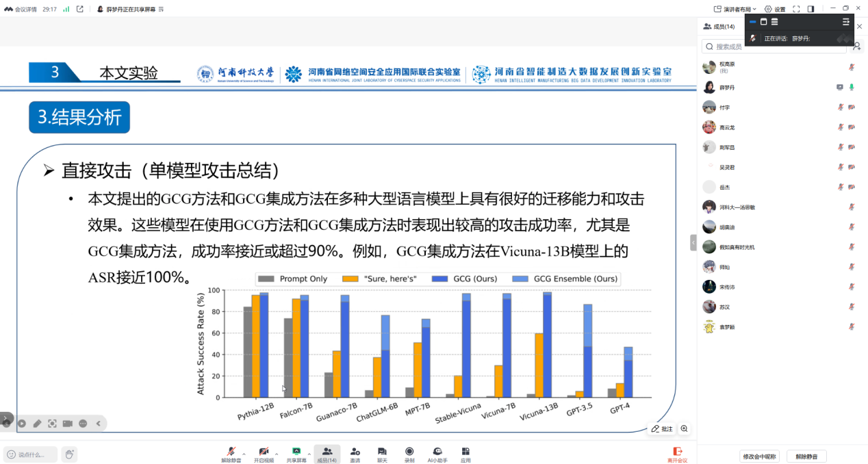Click the raise hand reaction icon
The image size is (868, 464).
pyautogui.click(x=69, y=454)
